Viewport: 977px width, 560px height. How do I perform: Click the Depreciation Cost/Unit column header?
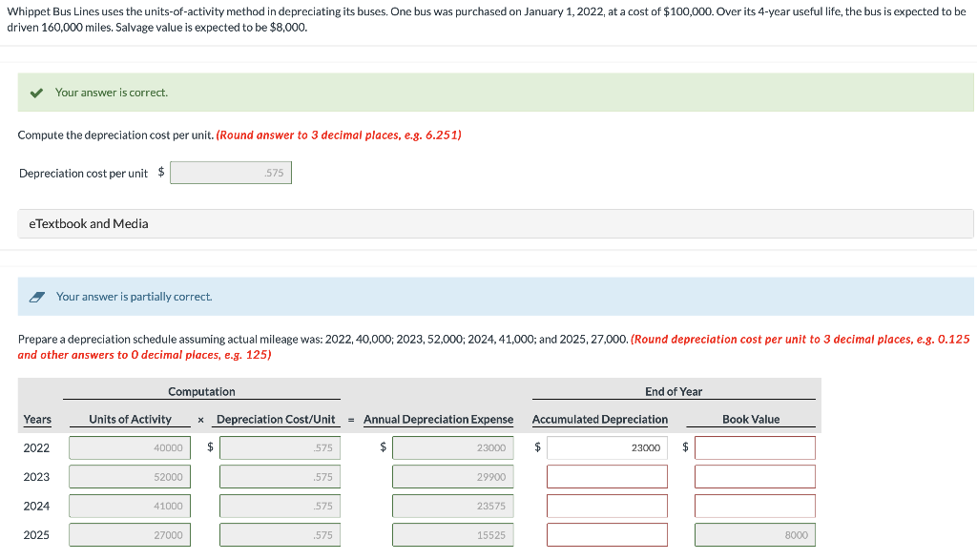coord(276,419)
